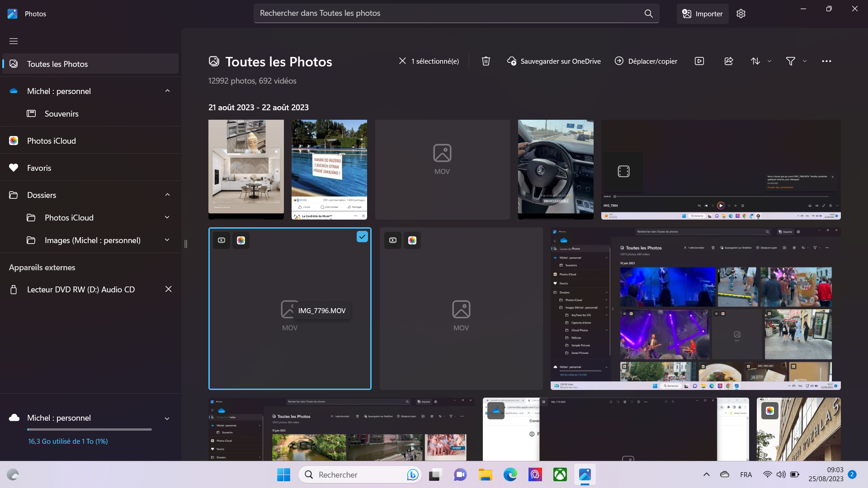Collapse the Dossiers section
This screenshot has width=868, height=488.
click(x=167, y=195)
